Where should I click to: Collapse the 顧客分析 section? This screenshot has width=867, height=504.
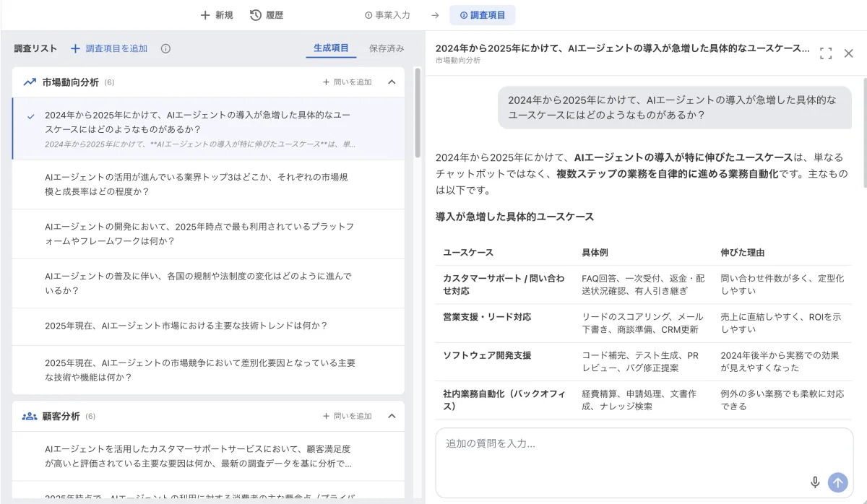(392, 416)
